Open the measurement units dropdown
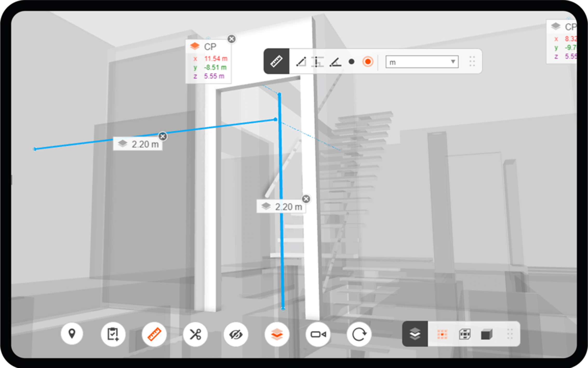The height and width of the screenshot is (368, 588). pos(421,62)
